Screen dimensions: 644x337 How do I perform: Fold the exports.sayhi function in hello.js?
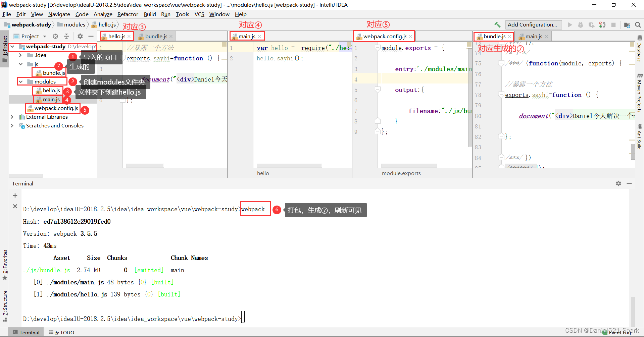(x=123, y=58)
